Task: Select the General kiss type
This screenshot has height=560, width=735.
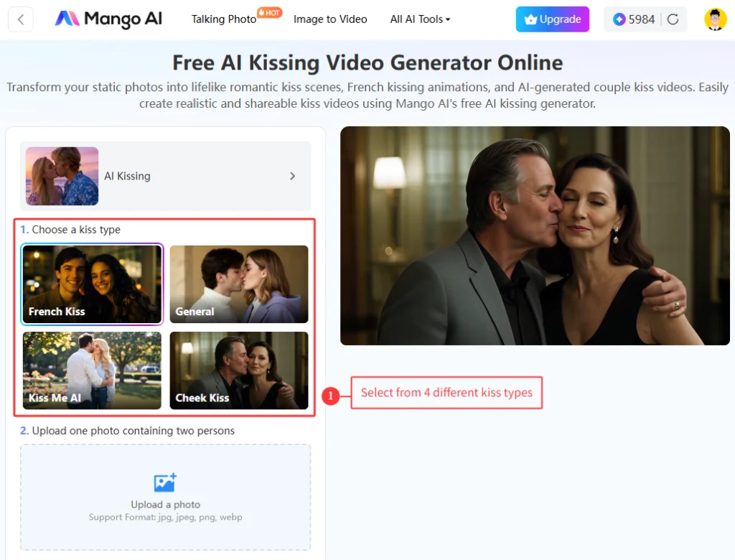Action: [238, 284]
